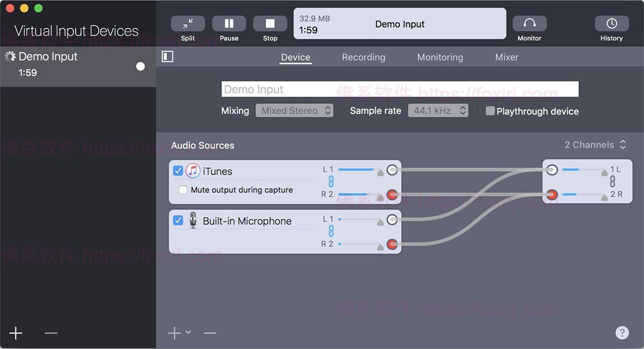This screenshot has height=349, width=644.
Task: Pause the current recording
Action: click(x=229, y=24)
